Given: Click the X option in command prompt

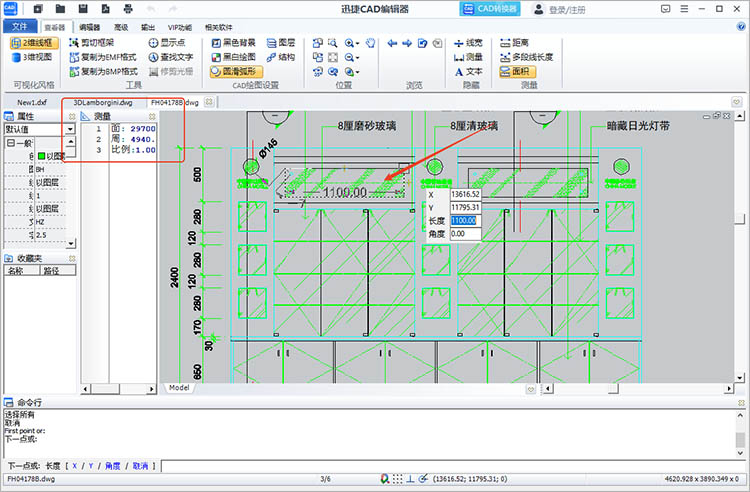Looking at the screenshot, I should 75,466.
